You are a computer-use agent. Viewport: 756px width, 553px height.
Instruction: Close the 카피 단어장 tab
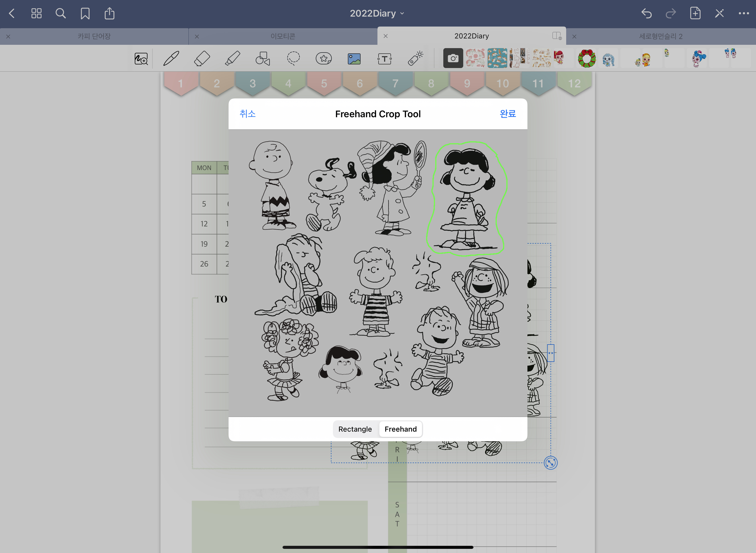click(8, 36)
